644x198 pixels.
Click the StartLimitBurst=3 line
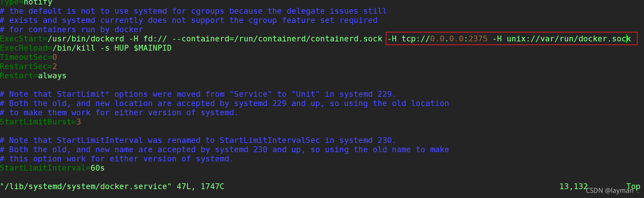(x=40, y=122)
